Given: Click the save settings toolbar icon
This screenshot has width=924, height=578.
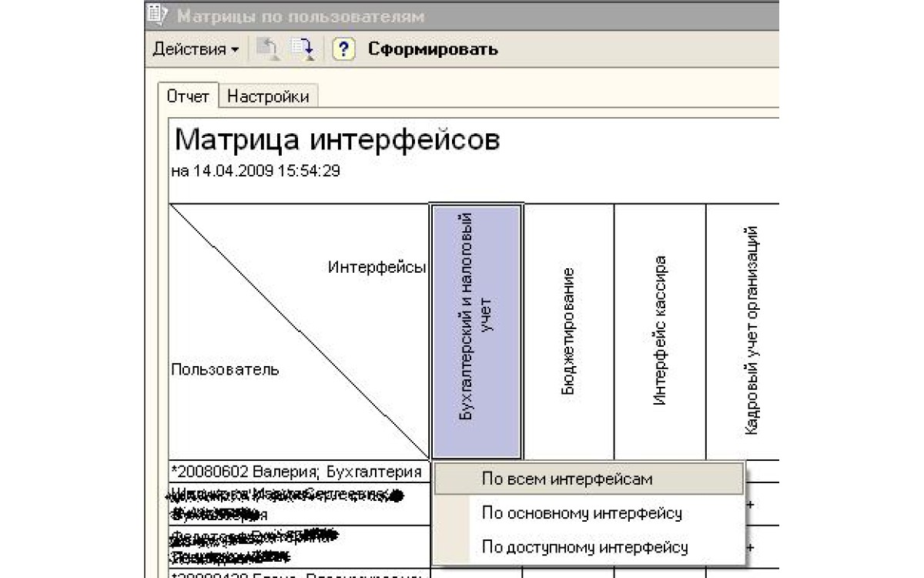Looking at the screenshot, I should coord(301,49).
